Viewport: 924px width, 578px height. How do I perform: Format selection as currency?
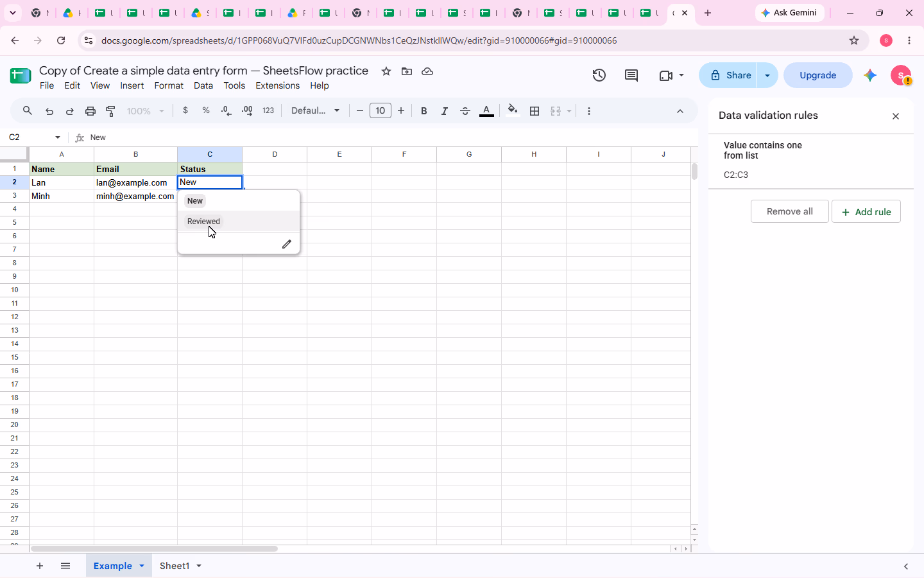pos(185,110)
